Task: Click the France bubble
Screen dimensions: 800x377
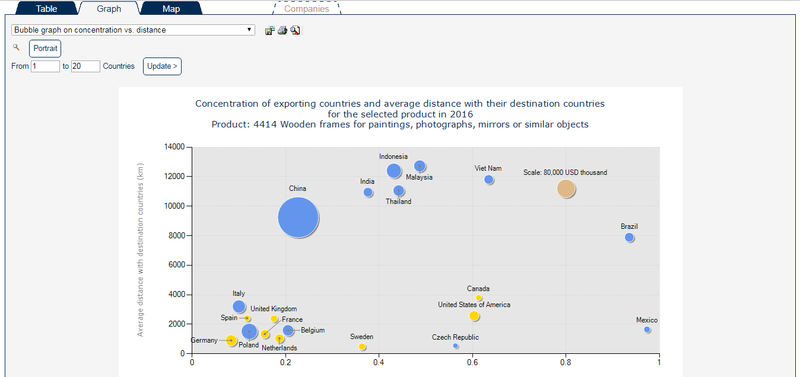Action: [265, 334]
